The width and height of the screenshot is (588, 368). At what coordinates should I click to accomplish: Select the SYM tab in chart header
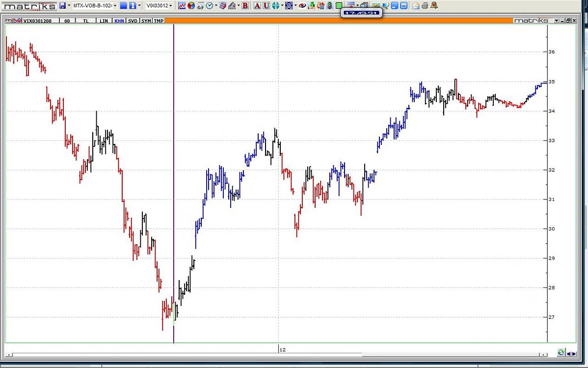(146, 21)
